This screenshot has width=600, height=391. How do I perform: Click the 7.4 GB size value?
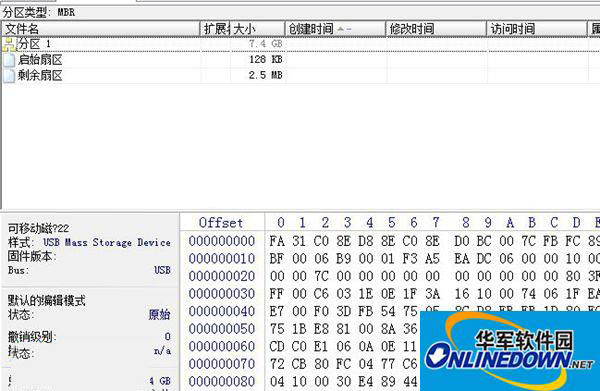pyautogui.click(x=266, y=44)
